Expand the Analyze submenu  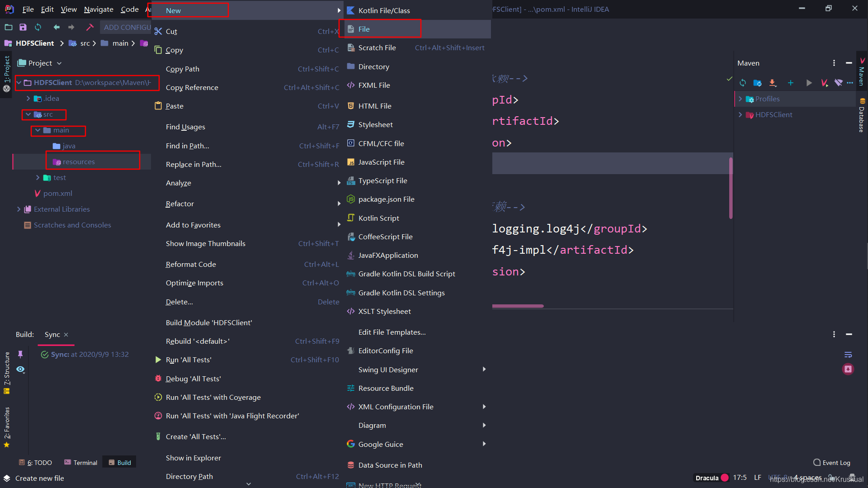(x=247, y=183)
